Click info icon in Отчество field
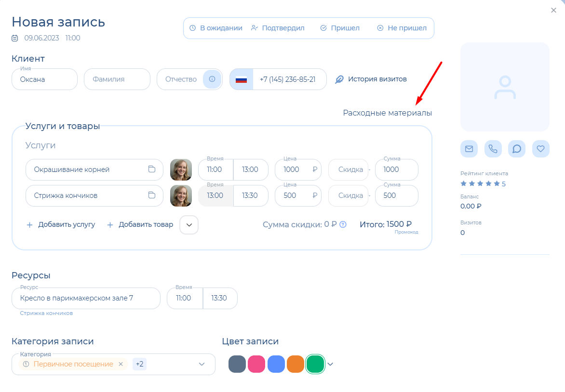This screenshot has height=392, width=565. [212, 79]
